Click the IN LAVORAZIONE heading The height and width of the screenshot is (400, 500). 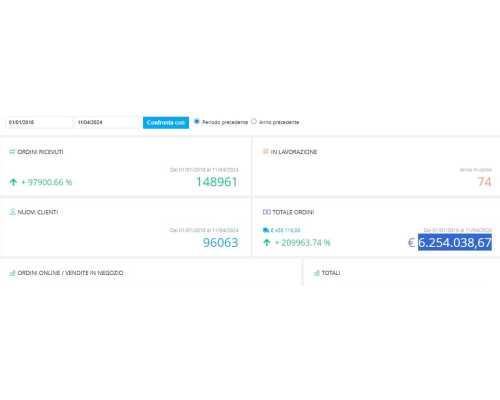pos(294,152)
